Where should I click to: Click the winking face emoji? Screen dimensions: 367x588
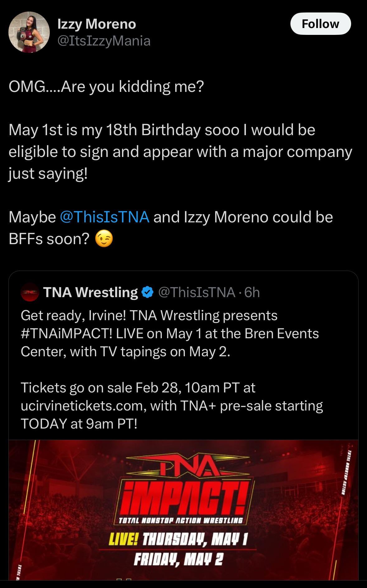pos(104,239)
